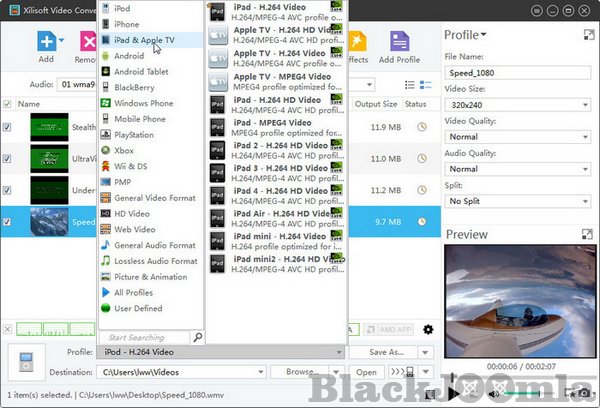Open the settings gear icon

429,329
